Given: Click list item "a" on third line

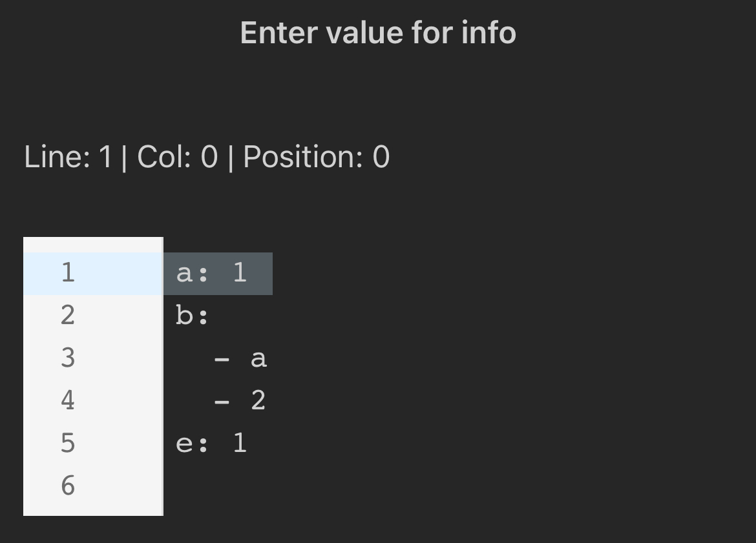Looking at the screenshot, I should 258,358.
